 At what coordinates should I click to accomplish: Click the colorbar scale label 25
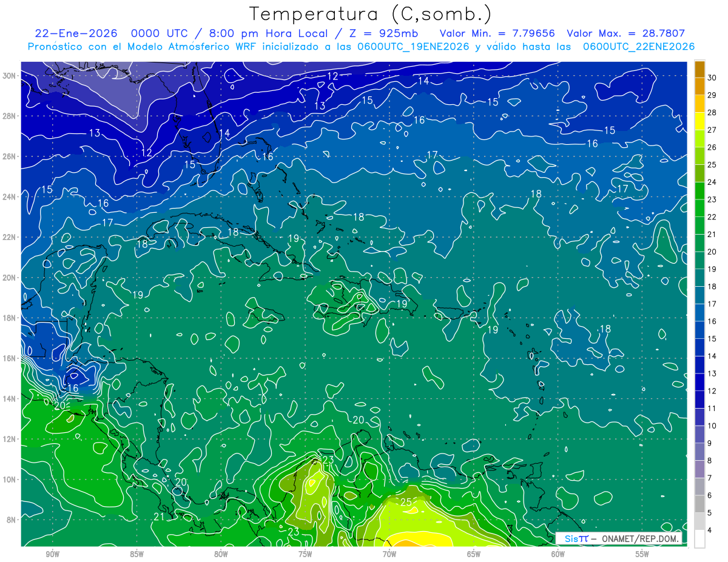(712, 164)
